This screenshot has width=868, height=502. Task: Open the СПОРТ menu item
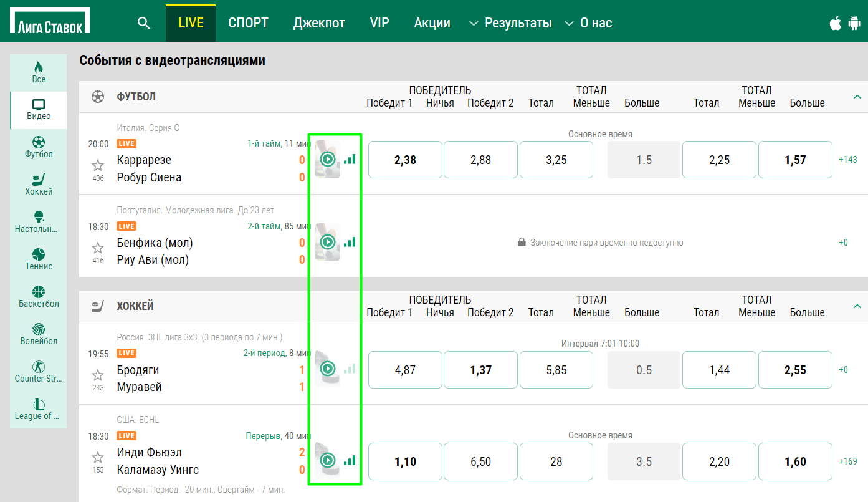pos(248,23)
